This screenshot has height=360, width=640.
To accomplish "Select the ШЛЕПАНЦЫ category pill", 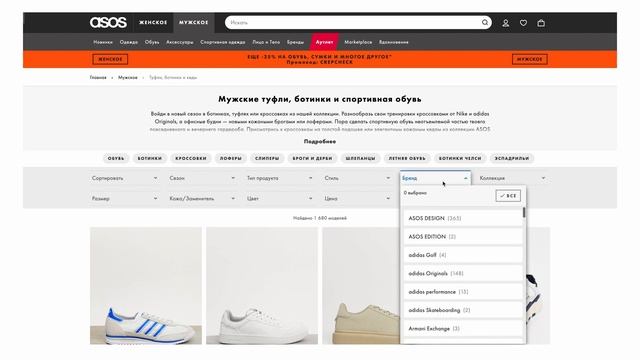I will 360,158.
